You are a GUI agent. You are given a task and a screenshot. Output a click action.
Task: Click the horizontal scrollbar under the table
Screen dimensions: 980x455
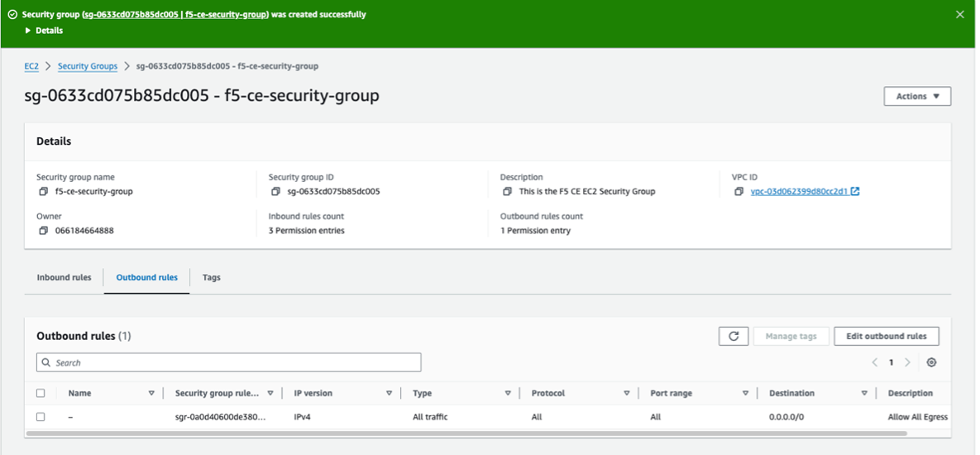pyautogui.click(x=466, y=433)
